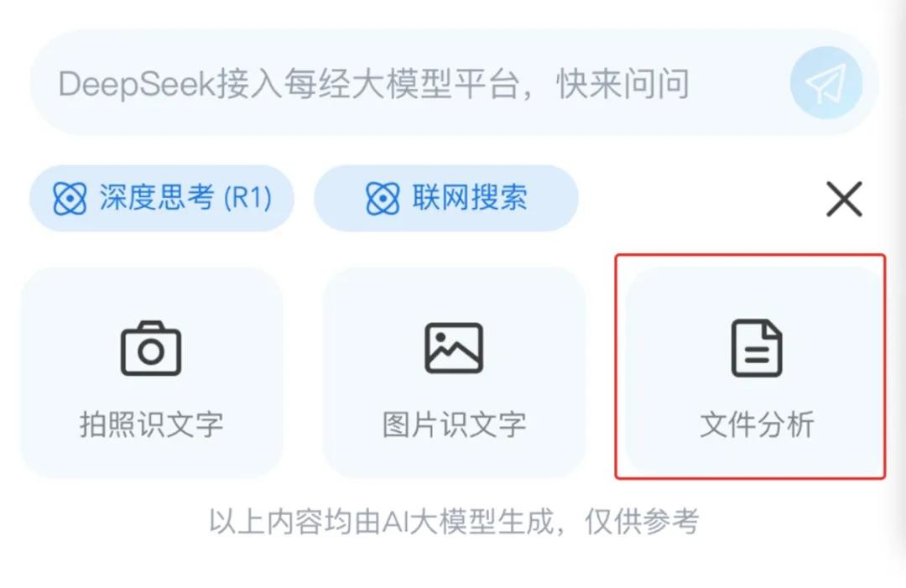Click the (R1) text in thinking chip
This screenshot has height=588, width=906.
click(247, 198)
